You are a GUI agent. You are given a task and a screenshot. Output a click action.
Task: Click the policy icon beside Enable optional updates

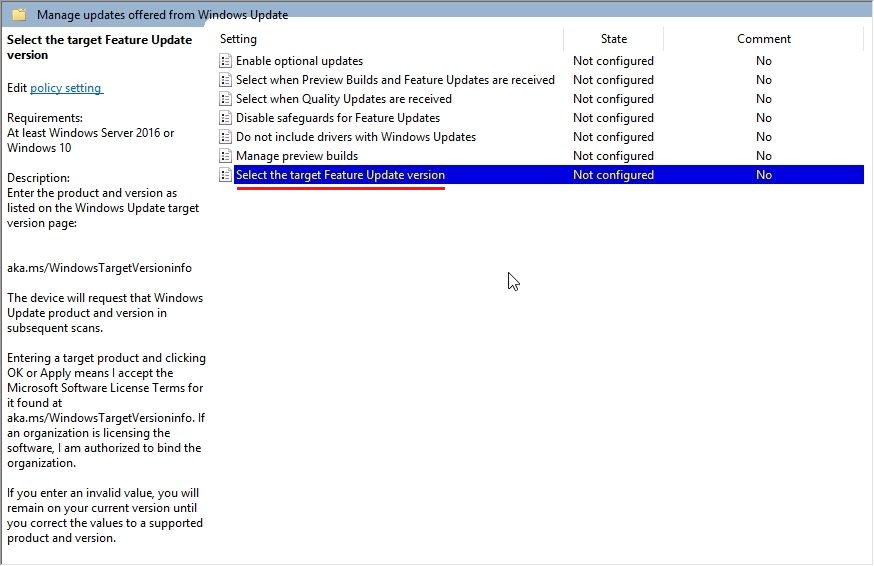[x=225, y=61]
